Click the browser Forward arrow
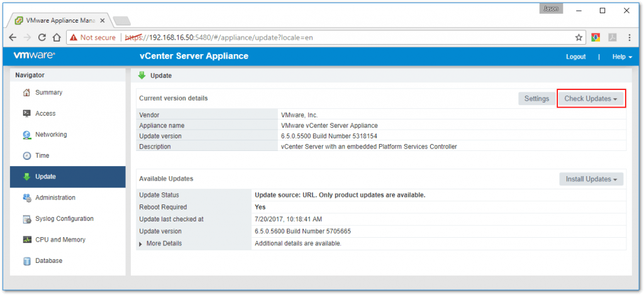644x295 pixels. (x=28, y=37)
